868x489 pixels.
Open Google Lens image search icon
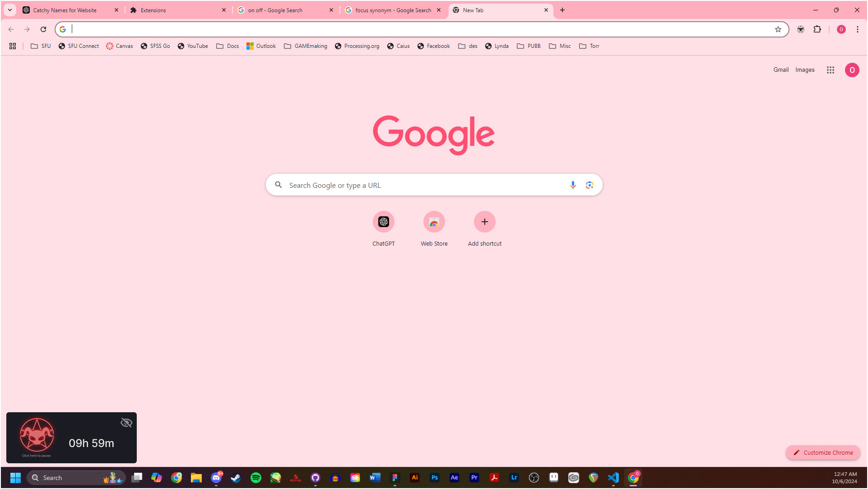coord(589,185)
